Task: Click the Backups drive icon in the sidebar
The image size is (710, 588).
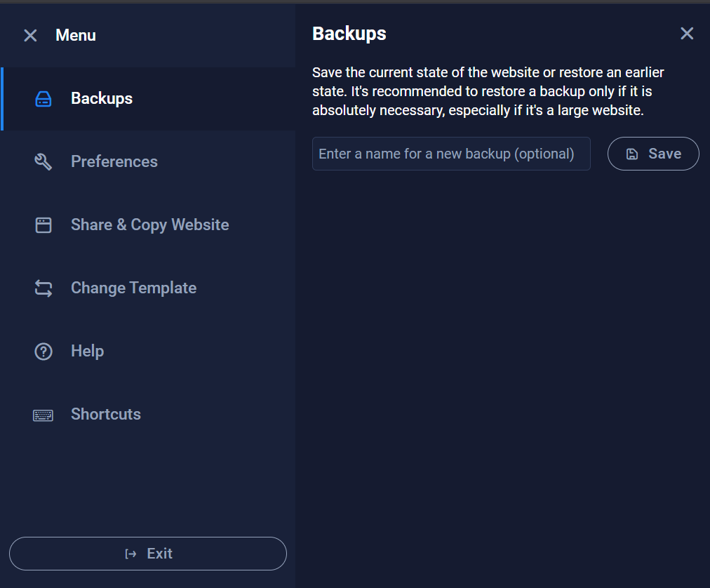Action: pos(43,99)
